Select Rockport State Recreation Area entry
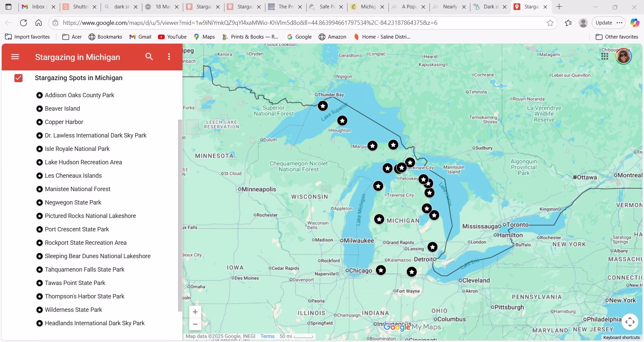This screenshot has width=644, height=342. (x=86, y=243)
